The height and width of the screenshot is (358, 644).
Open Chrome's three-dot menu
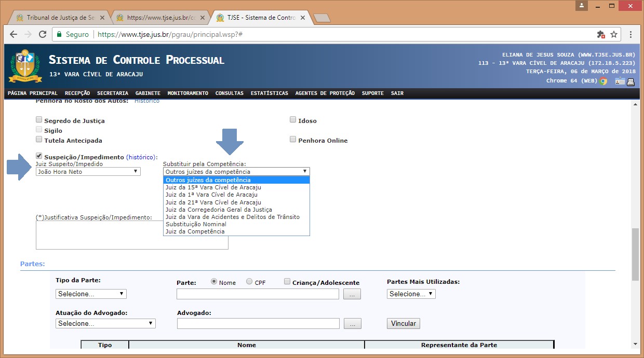pyautogui.click(x=630, y=34)
